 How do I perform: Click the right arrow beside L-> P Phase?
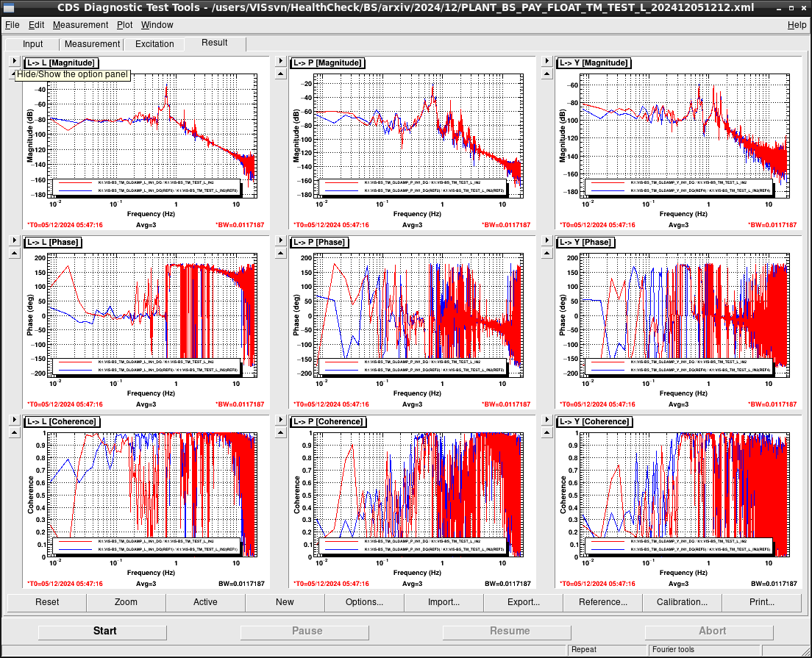[281, 240]
